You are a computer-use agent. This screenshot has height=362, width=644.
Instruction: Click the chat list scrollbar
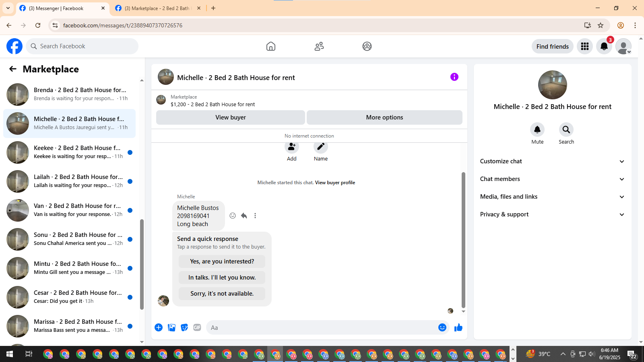point(142,265)
